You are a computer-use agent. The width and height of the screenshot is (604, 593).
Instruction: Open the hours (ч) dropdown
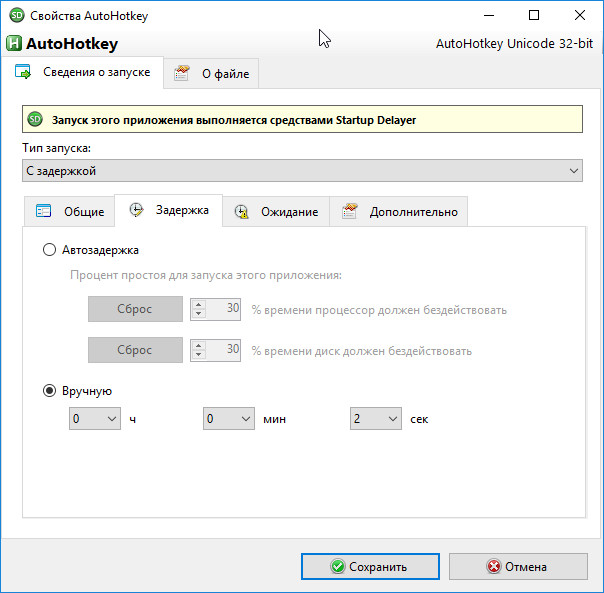(x=95, y=418)
